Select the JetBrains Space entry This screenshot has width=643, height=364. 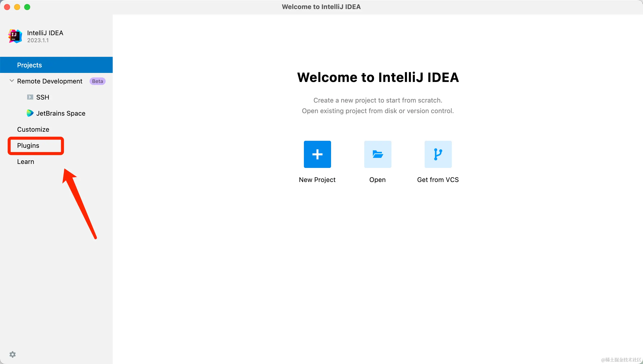click(x=61, y=113)
